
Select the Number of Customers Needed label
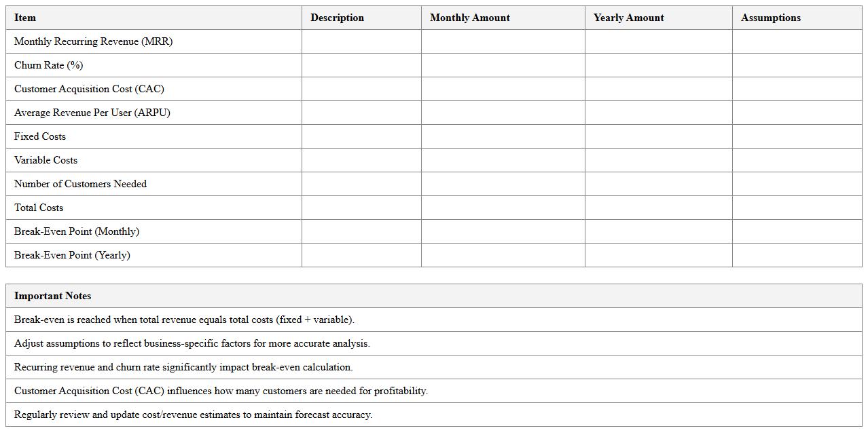coord(80,184)
